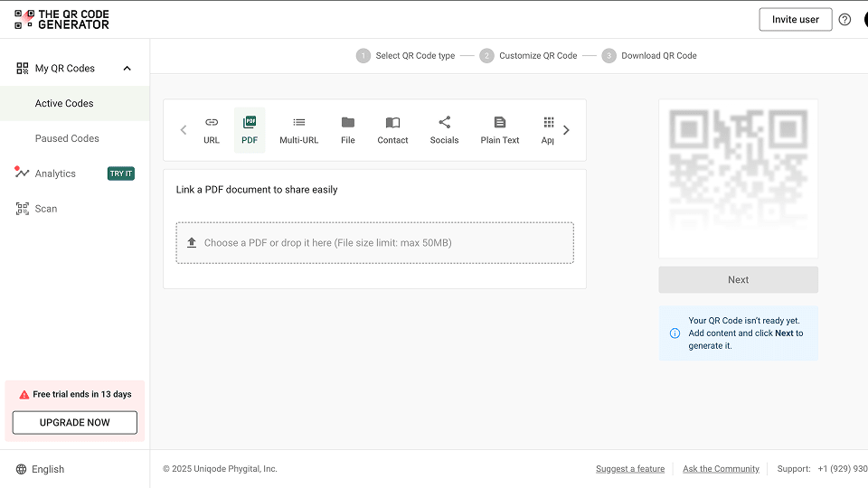
Task: Show next QR code types with right chevron
Action: (566, 130)
